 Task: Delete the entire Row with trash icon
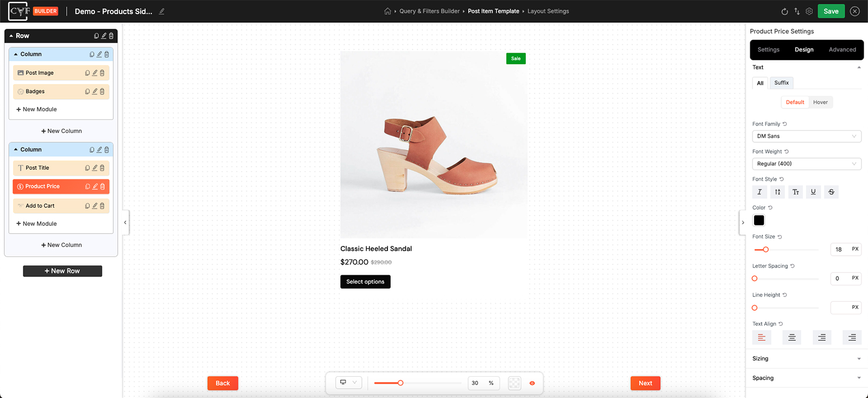[x=111, y=36]
